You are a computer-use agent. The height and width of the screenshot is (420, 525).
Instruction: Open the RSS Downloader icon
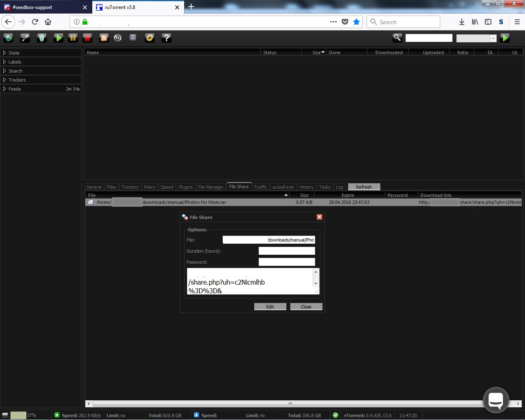(104, 38)
